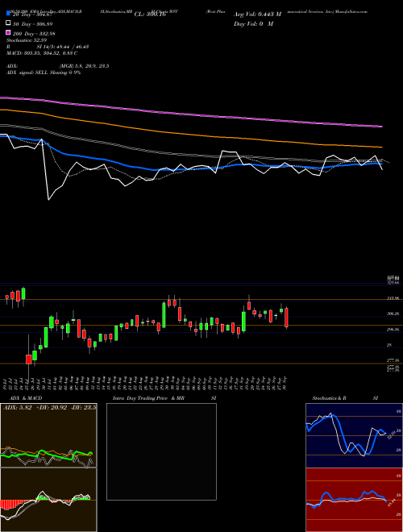Click the 'SI 14/3: 48.44 / 46.48' readout
This screenshot has height=532, width=403.
pyautogui.click(x=63, y=47)
